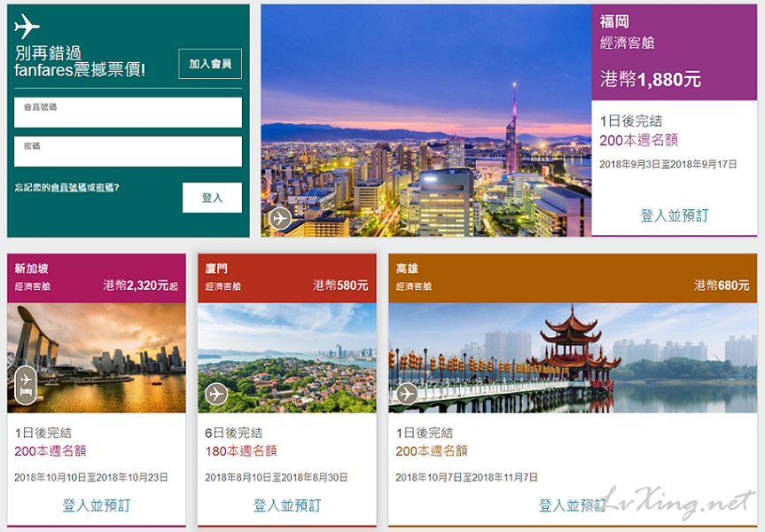Click the airplane logo in the login panel
Screen dimensions: 765x532
click(x=27, y=26)
